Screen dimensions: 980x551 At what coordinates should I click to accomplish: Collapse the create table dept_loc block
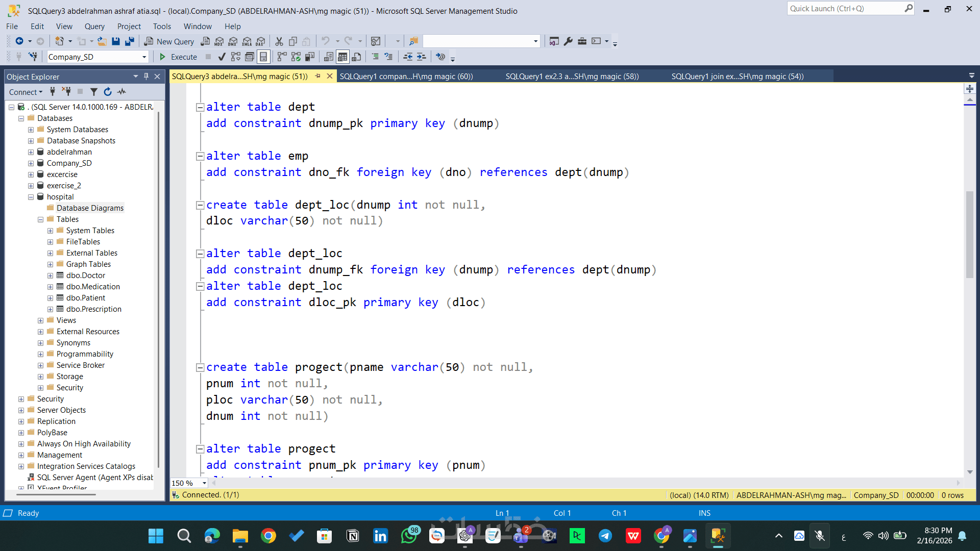tap(201, 205)
